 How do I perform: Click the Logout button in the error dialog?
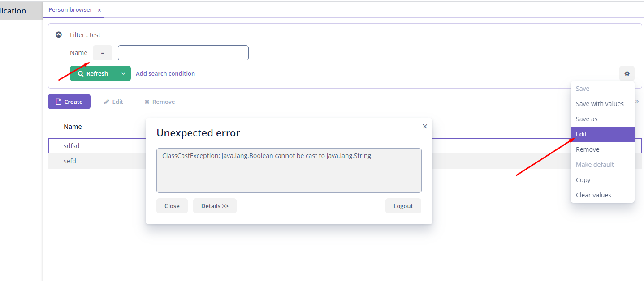pyautogui.click(x=403, y=206)
